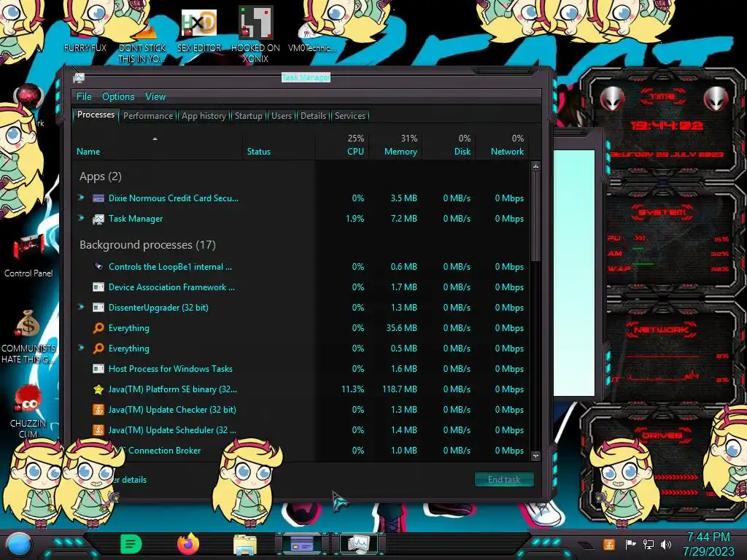Open the taskbar clock showing 7:44 PM
747x560 pixels.
(x=708, y=544)
